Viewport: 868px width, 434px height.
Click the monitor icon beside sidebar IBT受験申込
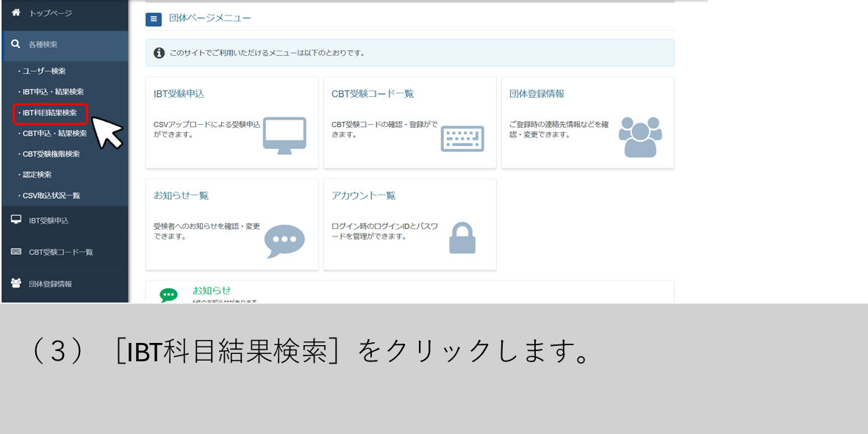point(16,220)
